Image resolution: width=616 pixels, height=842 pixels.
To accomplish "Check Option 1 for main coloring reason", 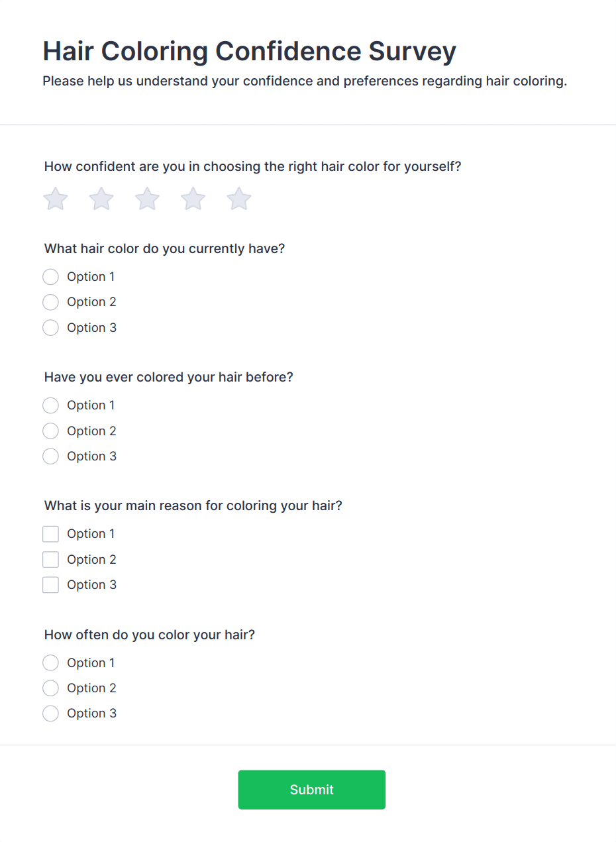I will pyautogui.click(x=50, y=533).
